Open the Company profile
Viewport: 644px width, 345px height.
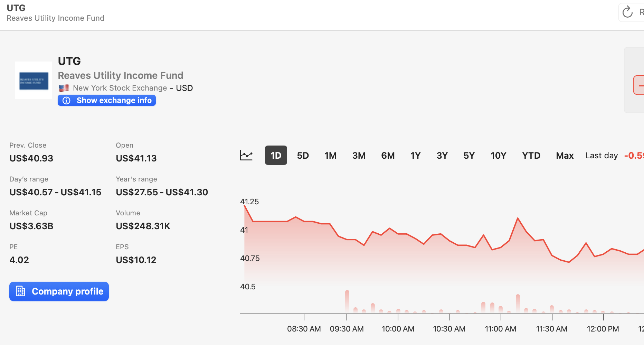pyautogui.click(x=59, y=291)
